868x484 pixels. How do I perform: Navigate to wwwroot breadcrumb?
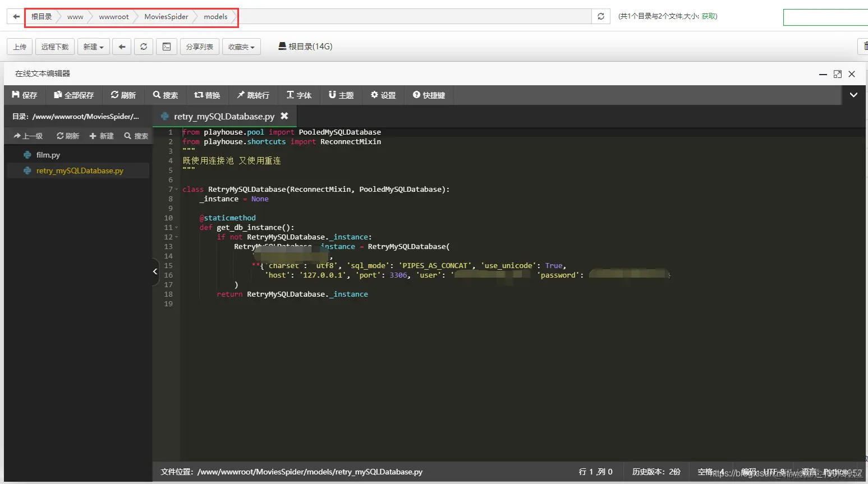pyautogui.click(x=114, y=17)
